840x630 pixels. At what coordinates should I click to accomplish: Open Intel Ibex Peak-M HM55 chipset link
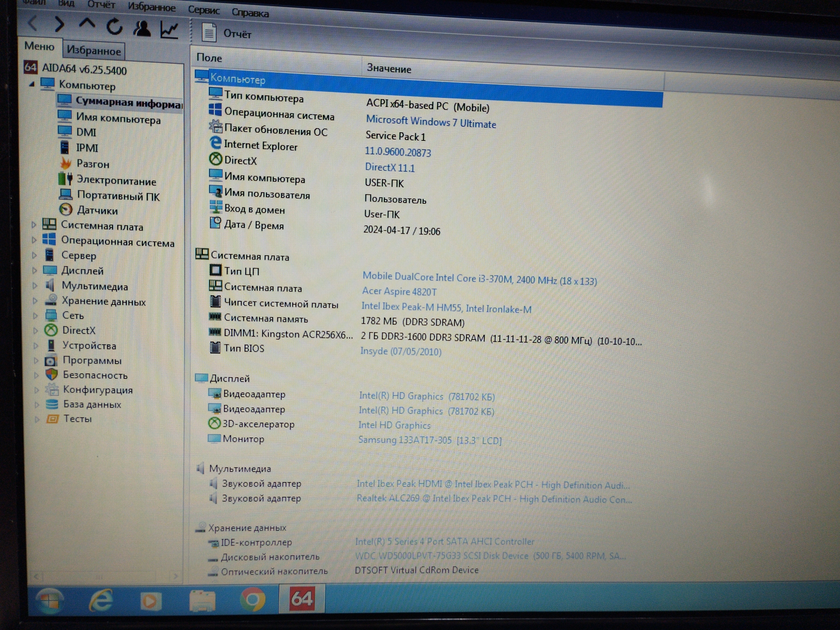pos(446,308)
